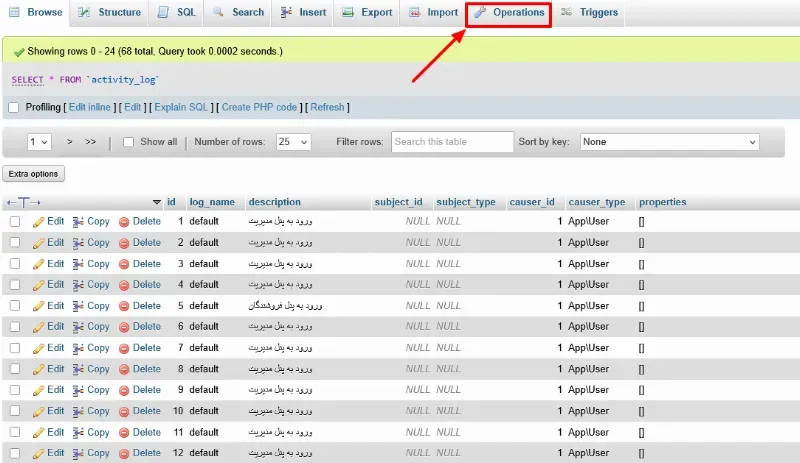The image size is (800, 463).
Task: Click Edit pencil icon for row 12
Action: [38, 453]
